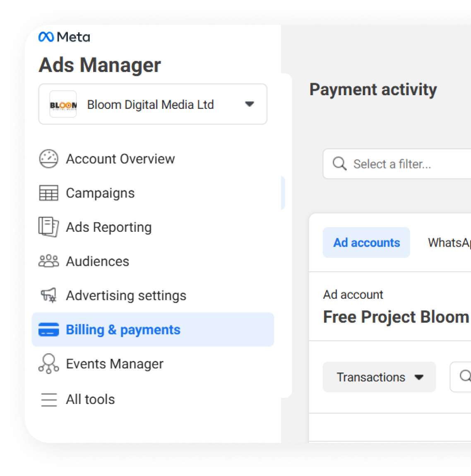
Task: Select Billing & payments in the sidebar
Action: (123, 330)
